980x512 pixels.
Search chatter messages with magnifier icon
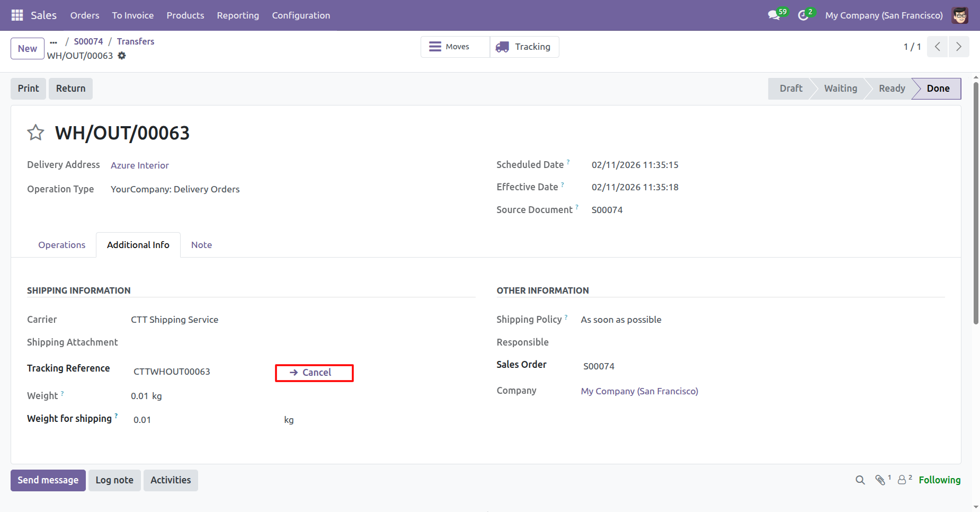[x=860, y=480]
